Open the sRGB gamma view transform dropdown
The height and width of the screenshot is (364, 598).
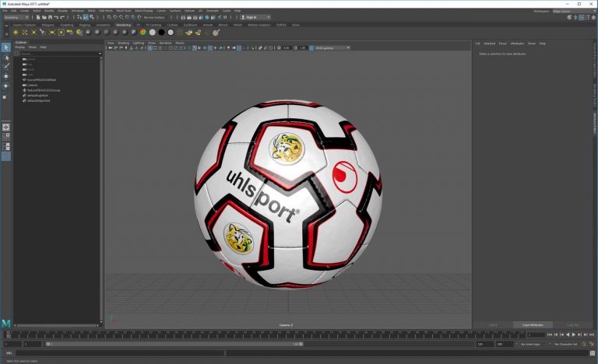coord(332,47)
